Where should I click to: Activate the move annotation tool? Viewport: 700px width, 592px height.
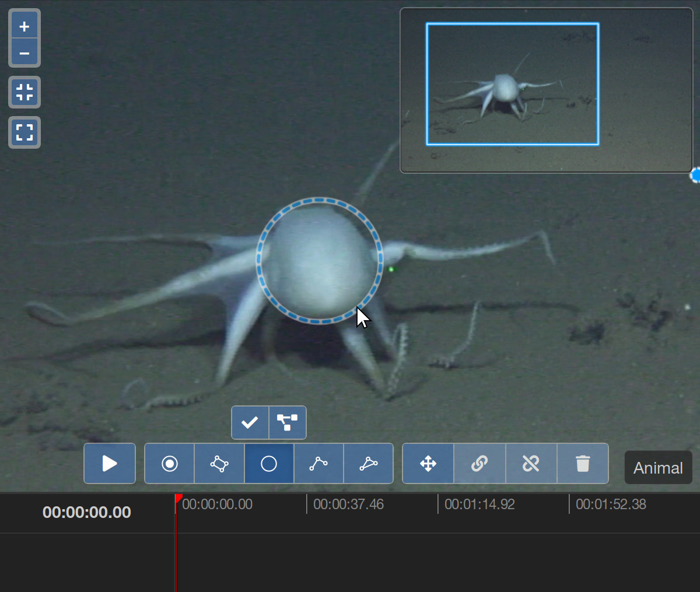(428, 464)
